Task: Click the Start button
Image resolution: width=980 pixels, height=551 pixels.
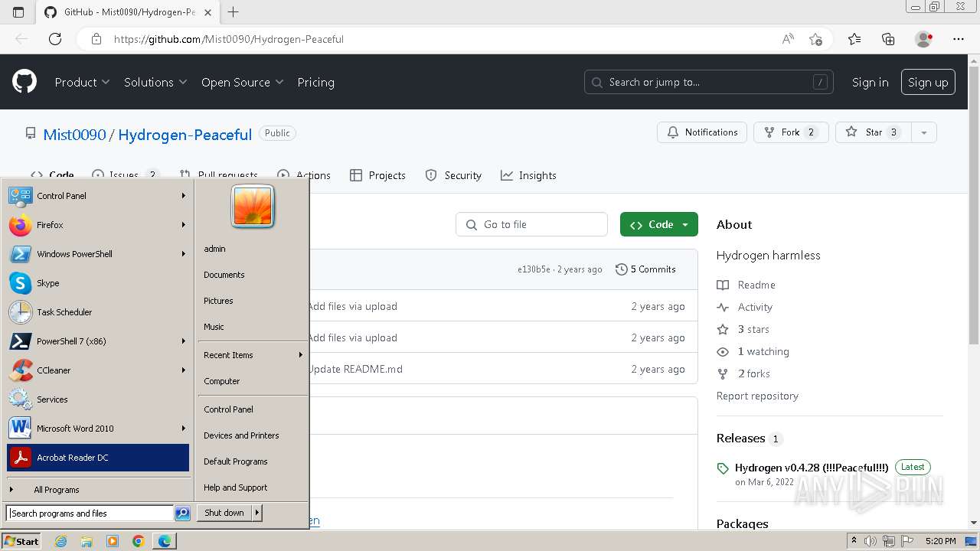Action: (x=21, y=541)
